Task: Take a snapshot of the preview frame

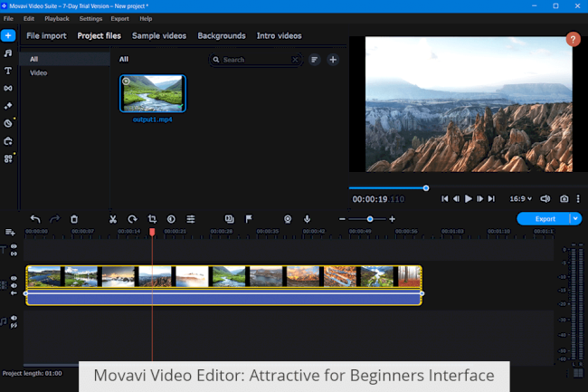Action: pyautogui.click(x=564, y=199)
